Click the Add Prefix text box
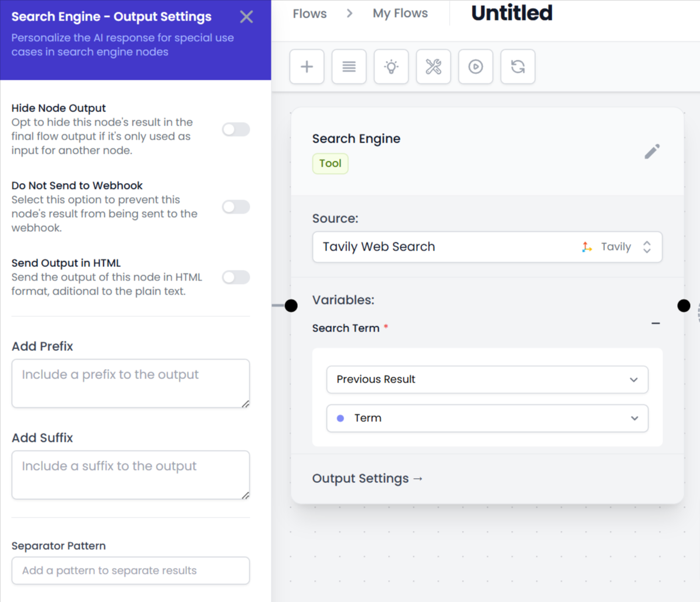The height and width of the screenshot is (602, 700). click(x=130, y=383)
